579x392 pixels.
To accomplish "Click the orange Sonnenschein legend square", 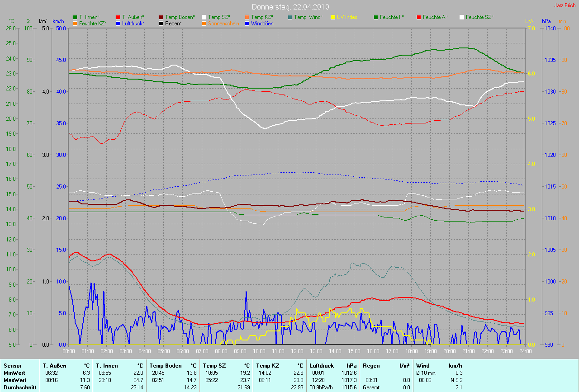I will click(204, 24).
